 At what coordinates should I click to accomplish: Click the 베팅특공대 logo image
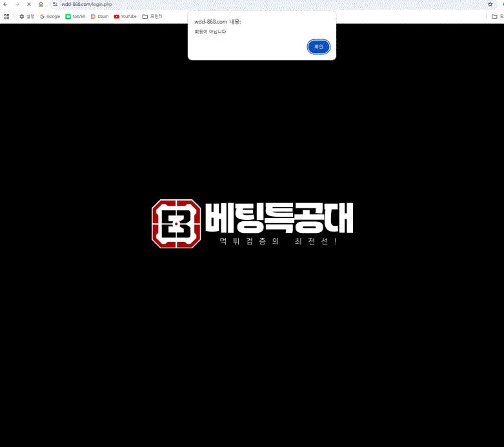pyautogui.click(x=252, y=224)
